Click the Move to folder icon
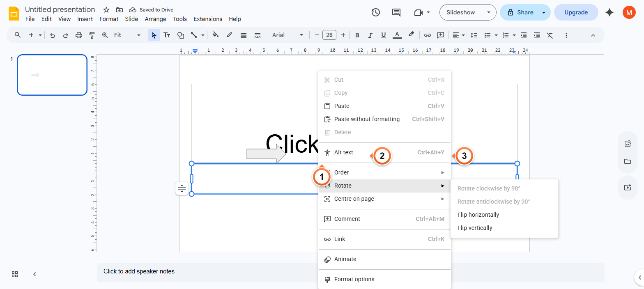644x289 pixels. coord(120,9)
